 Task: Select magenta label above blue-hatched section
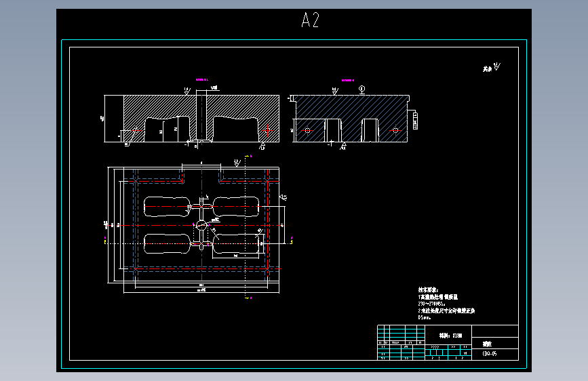pyautogui.click(x=348, y=80)
